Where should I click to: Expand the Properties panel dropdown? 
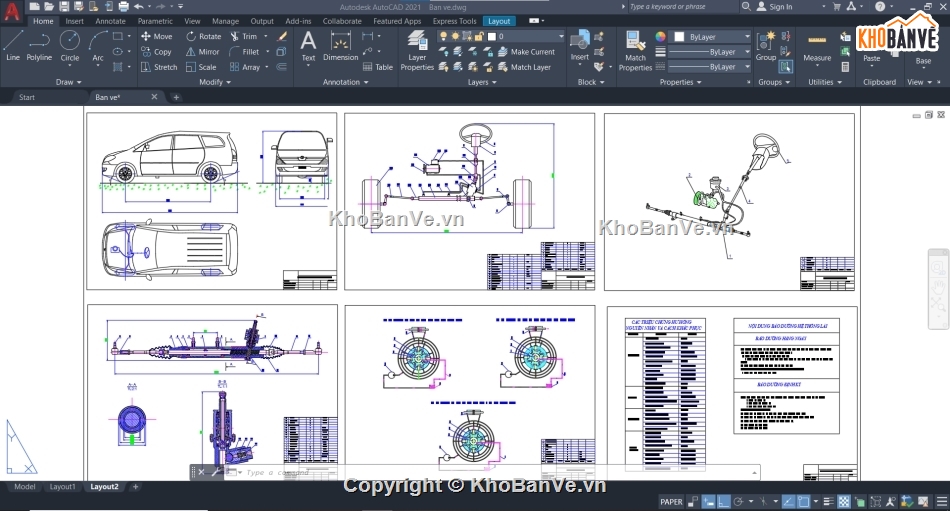pos(680,82)
